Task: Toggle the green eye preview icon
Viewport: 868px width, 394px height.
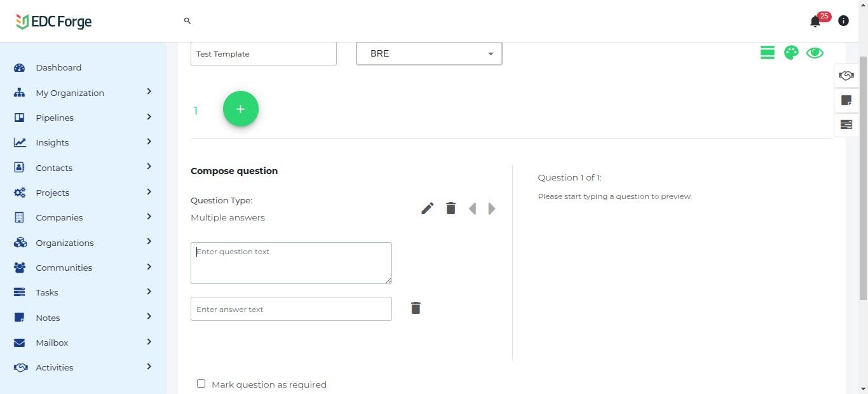Action: point(815,53)
